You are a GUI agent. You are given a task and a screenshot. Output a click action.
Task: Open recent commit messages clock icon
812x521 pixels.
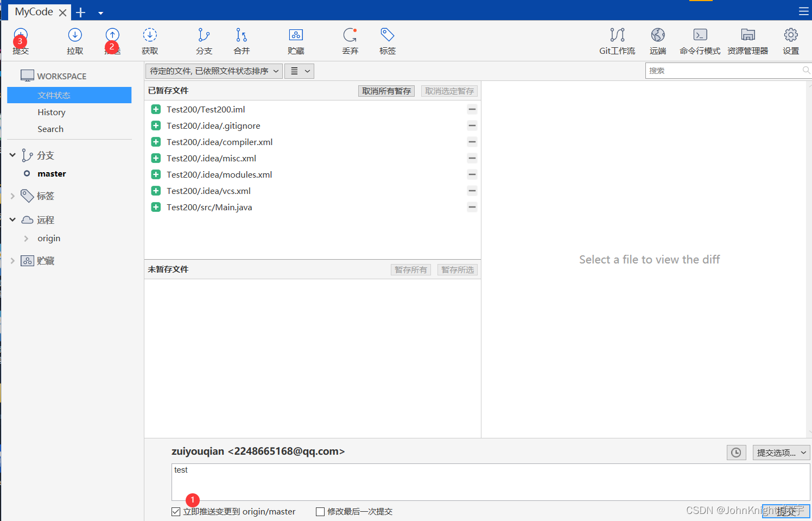pyautogui.click(x=736, y=453)
